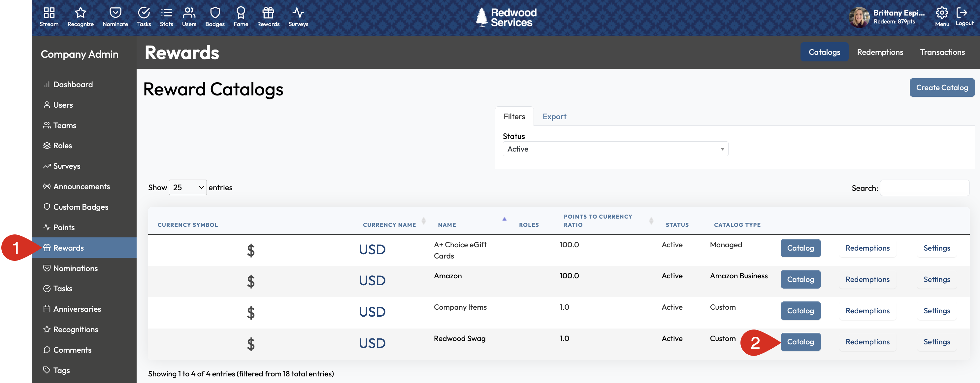The height and width of the screenshot is (383, 980).
Task: Open the Fame icon in the toolbar
Action: click(x=241, y=16)
